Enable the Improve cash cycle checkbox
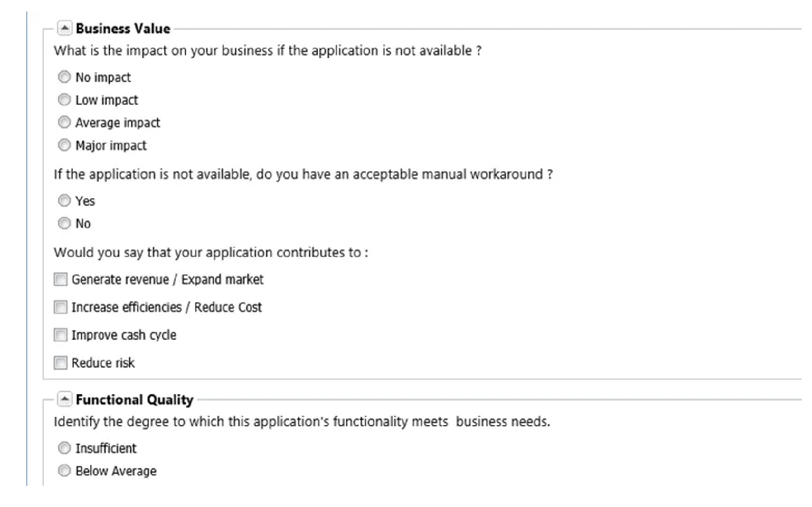812x507 pixels. (x=60, y=335)
